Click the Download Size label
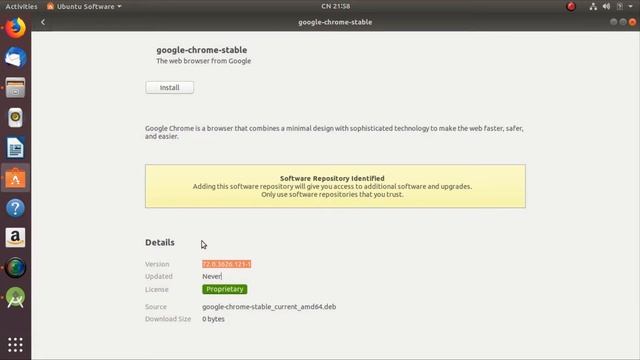Image resolution: width=640 pixels, height=360 pixels. (168, 319)
